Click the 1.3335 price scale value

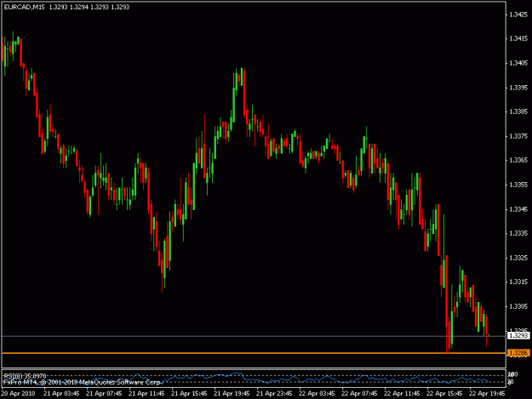518,233
